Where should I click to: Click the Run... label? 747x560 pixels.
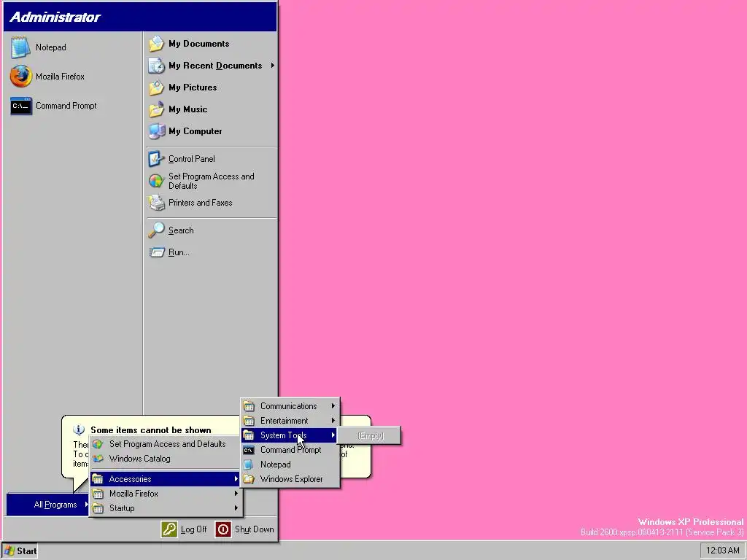179,252
